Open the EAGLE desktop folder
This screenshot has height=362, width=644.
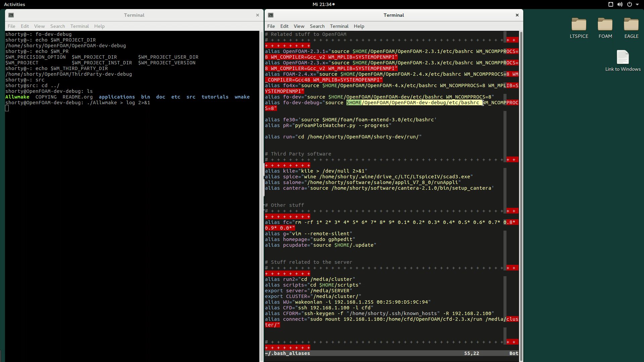631,28
